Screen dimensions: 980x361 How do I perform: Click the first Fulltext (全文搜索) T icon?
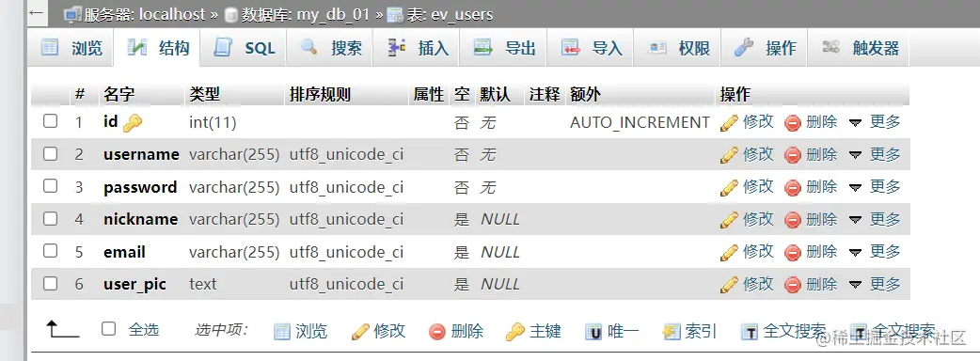[750, 332]
